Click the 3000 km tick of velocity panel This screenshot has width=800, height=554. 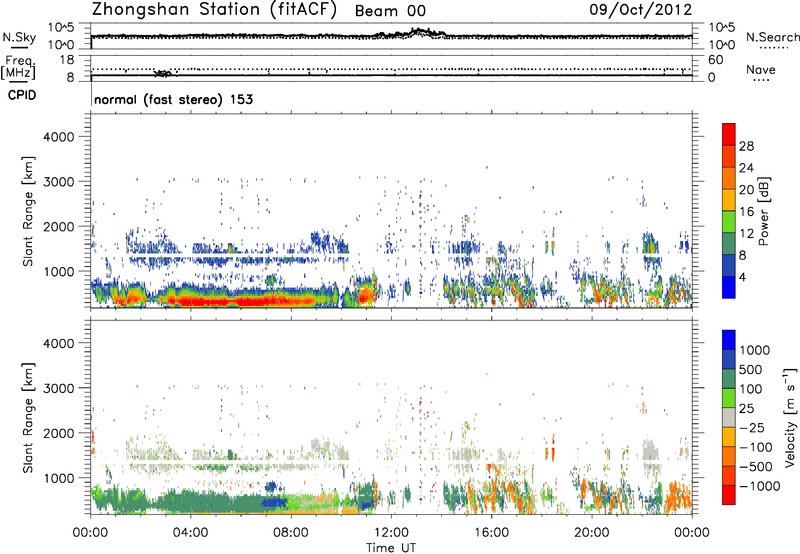pos(59,388)
